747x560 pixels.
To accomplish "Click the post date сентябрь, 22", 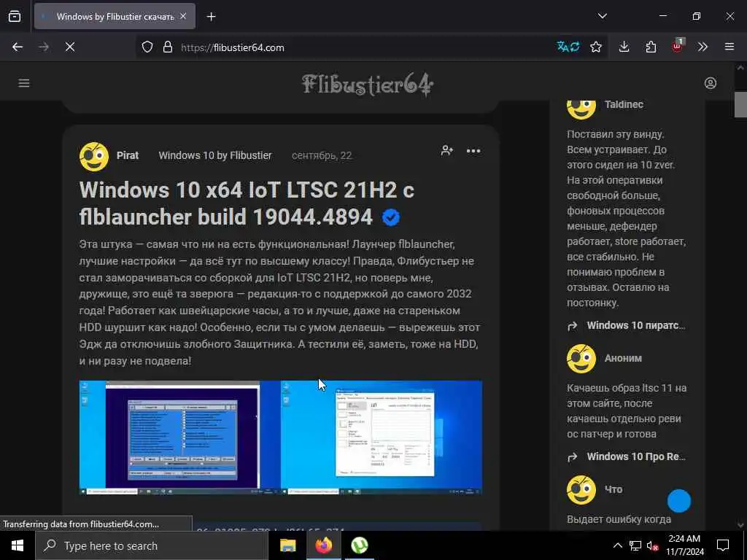I will (322, 156).
